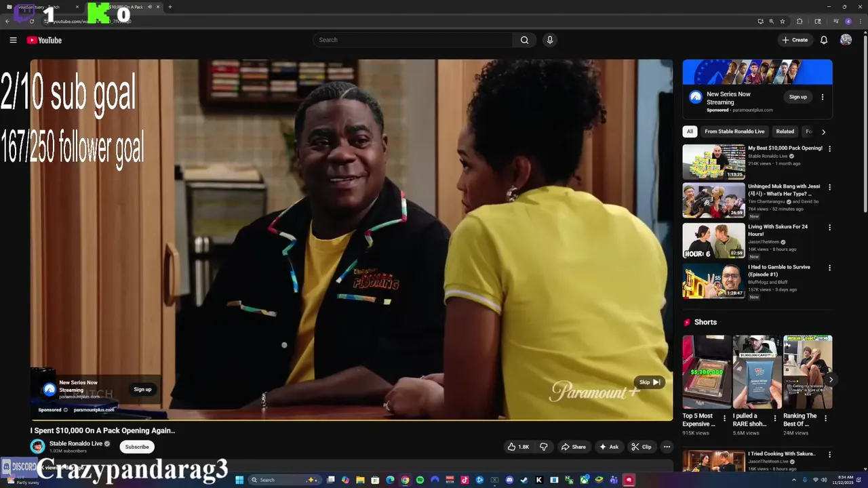Open Windows Start menu

239,480
